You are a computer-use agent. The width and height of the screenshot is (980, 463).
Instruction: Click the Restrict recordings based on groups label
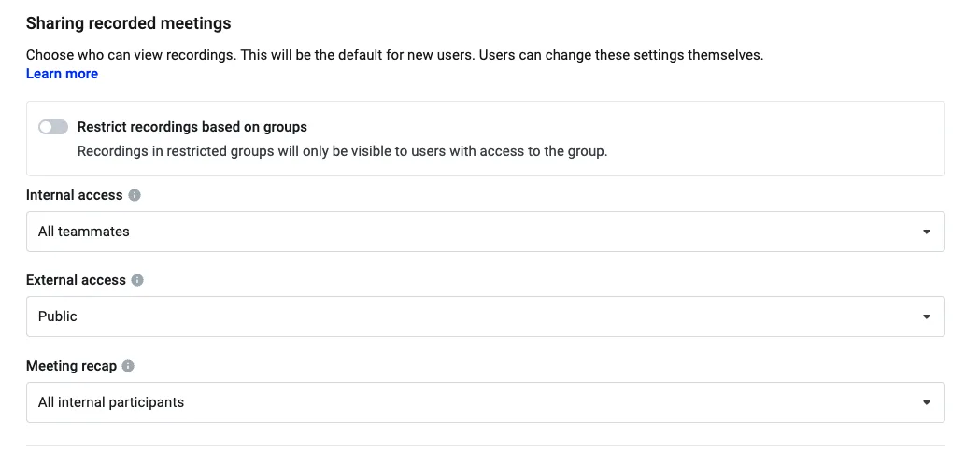pos(192,127)
